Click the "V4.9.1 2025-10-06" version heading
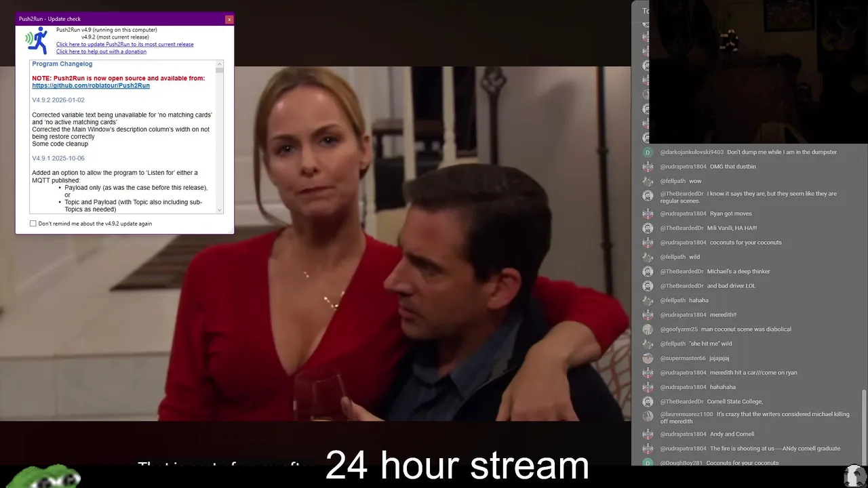 tap(58, 159)
